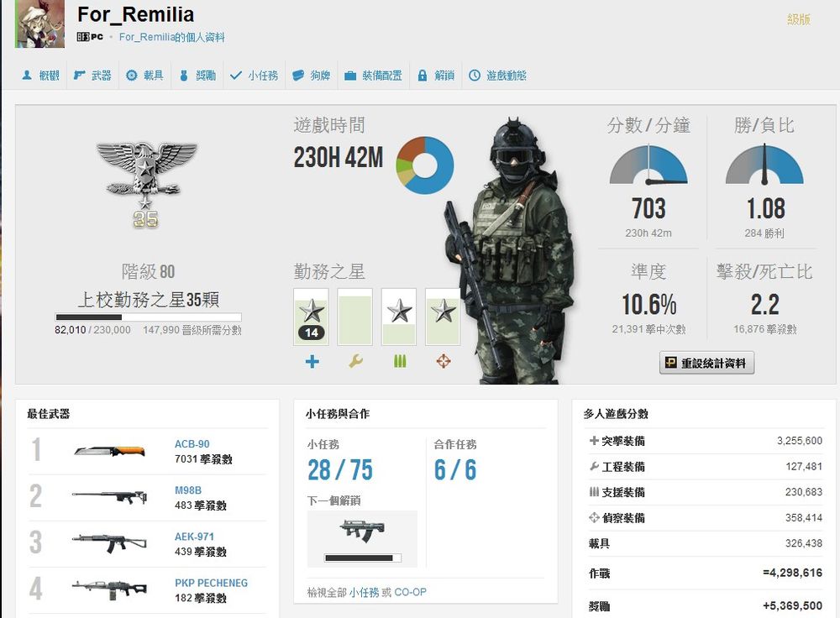840x618 pixels.
Task: Click the 解鎖 unlocks lock icon
Action: (423, 76)
